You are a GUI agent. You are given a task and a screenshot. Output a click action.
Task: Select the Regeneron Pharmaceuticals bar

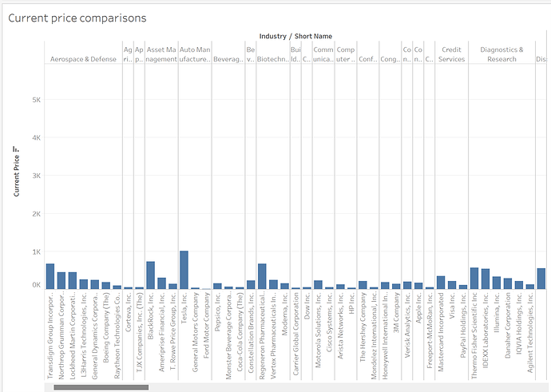pyautogui.click(x=262, y=276)
